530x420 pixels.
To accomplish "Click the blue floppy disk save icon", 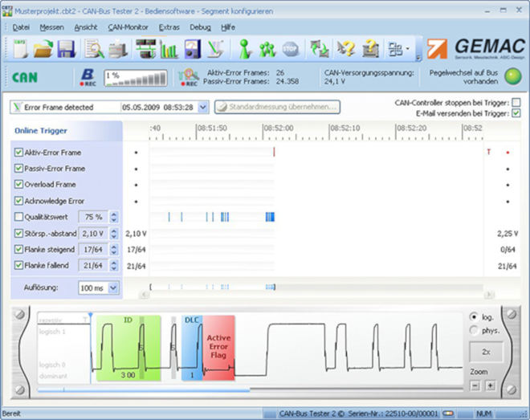I will click(x=66, y=49).
